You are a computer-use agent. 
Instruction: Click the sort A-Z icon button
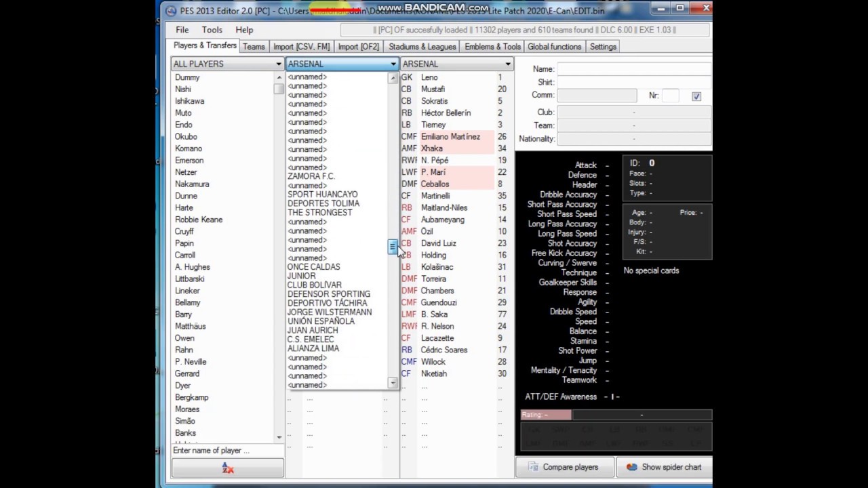coord(228,468)
